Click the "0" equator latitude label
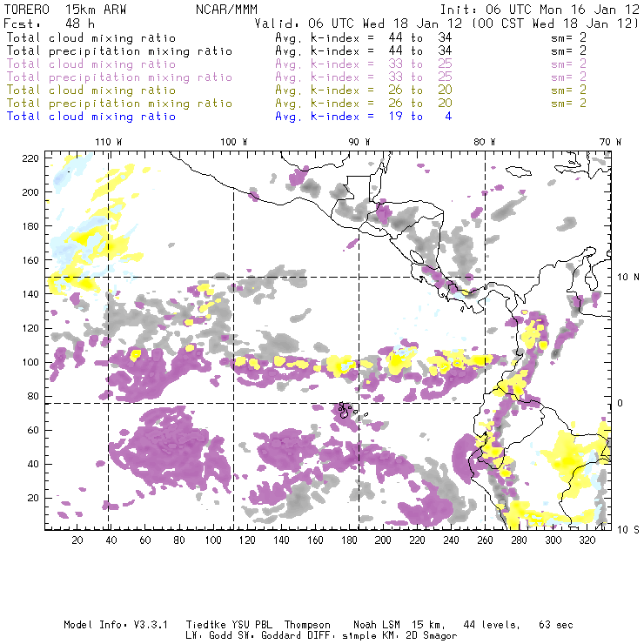This screenshot has width=644, height=644. [x=620, y=403]
